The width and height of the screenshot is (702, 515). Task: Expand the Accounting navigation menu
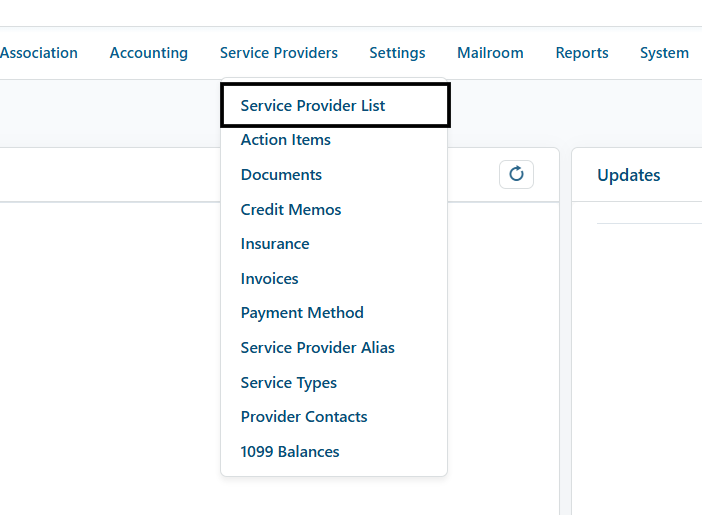149,53
